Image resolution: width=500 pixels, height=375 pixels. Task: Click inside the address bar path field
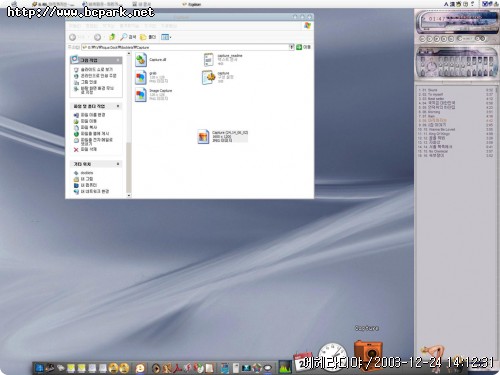click(185, 47)
